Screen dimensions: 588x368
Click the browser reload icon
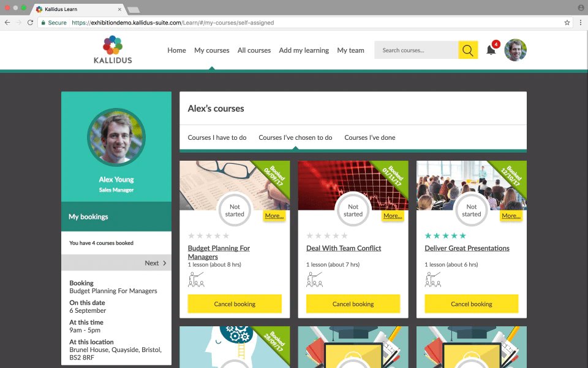[31, 23]
